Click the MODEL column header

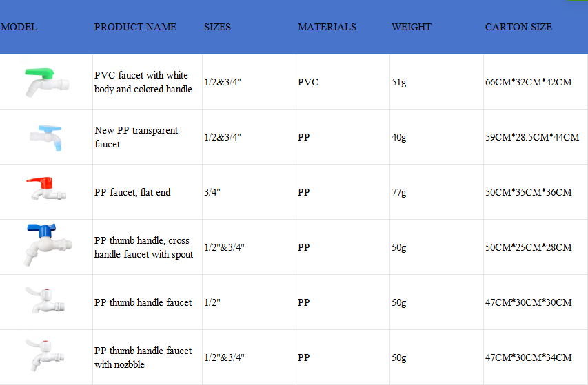[x=19, y=27]
